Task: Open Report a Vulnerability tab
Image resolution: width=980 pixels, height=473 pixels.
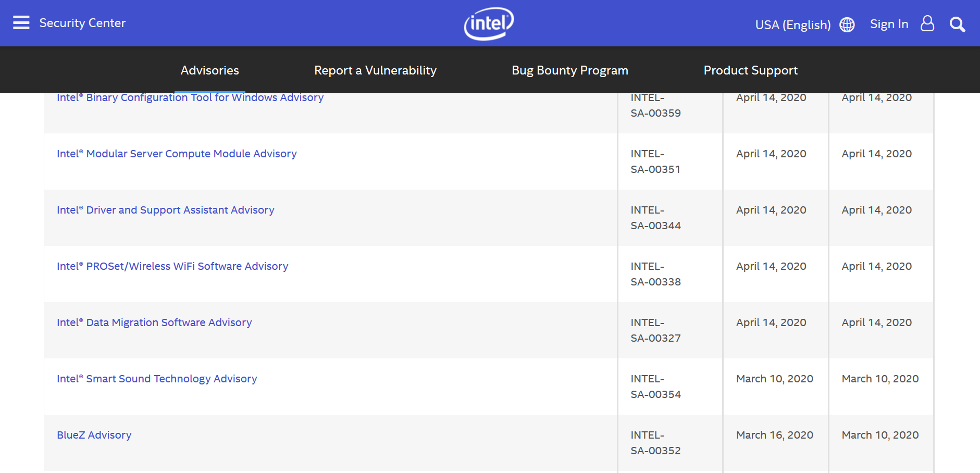Action: pyautogui.click(x=375, y=70)
